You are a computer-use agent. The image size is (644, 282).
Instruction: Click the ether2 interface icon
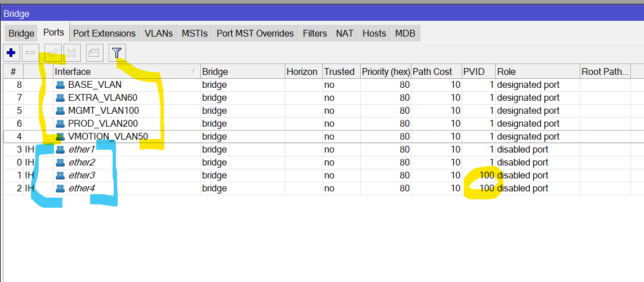point(60,162)
